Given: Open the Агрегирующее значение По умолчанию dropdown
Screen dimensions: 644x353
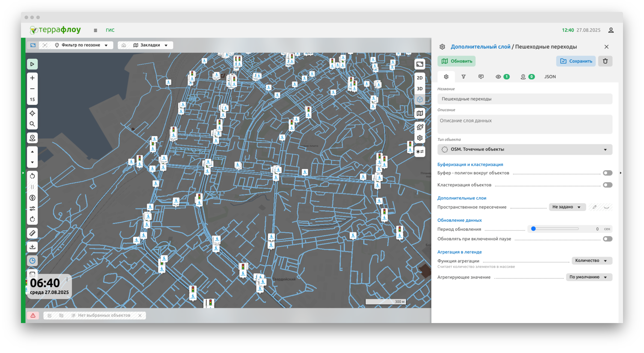Looking at the screenshot, I should click(589, 277).
